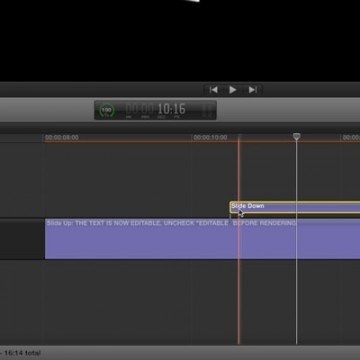Click the play button in transport controls
The width and height of the screenshot is (360, 360).
coord(233,90)
